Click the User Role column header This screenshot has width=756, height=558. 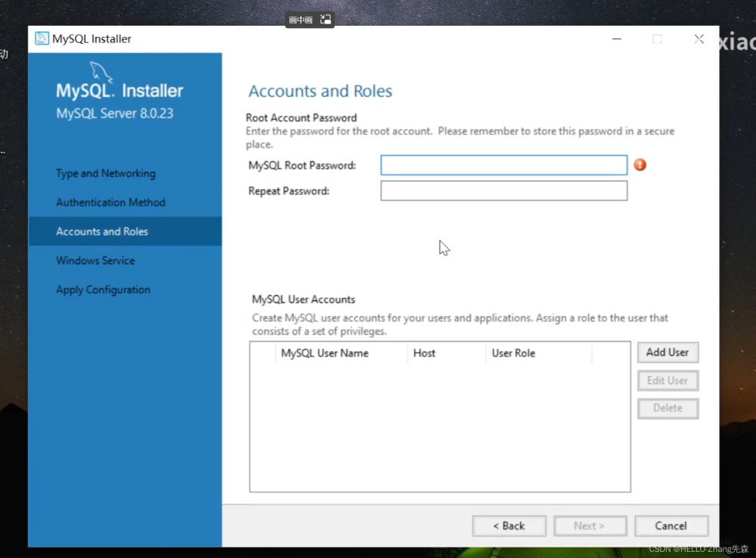513,353
